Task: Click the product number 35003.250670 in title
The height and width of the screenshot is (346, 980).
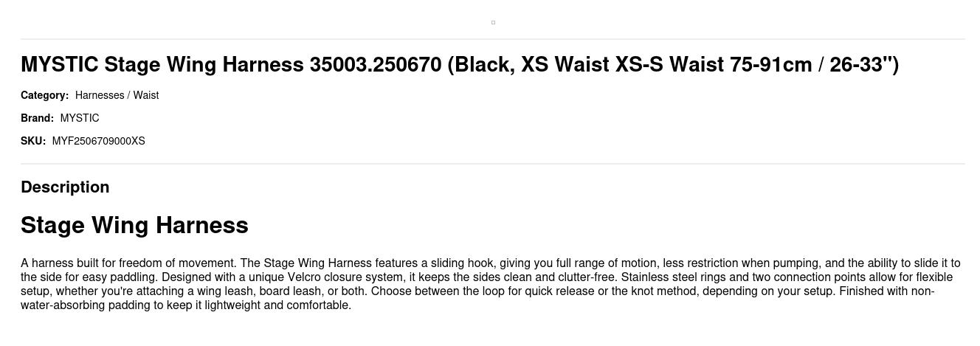Action: (x=376, y=65)
